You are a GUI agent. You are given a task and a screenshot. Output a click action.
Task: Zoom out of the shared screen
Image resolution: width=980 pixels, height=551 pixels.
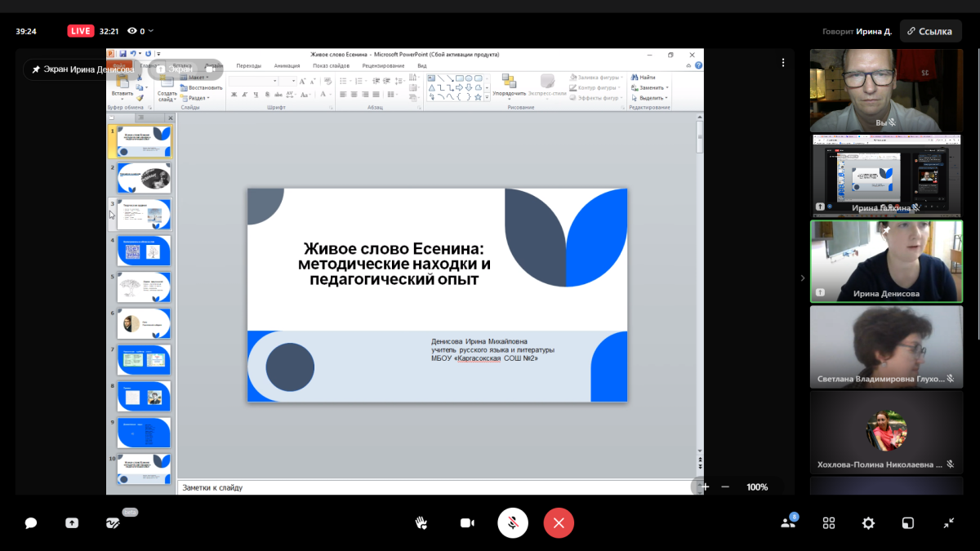click(725, 487)
